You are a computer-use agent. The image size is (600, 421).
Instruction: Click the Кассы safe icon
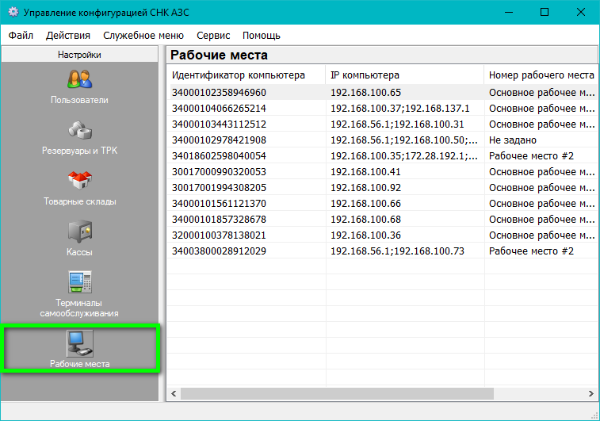[79, 232]
